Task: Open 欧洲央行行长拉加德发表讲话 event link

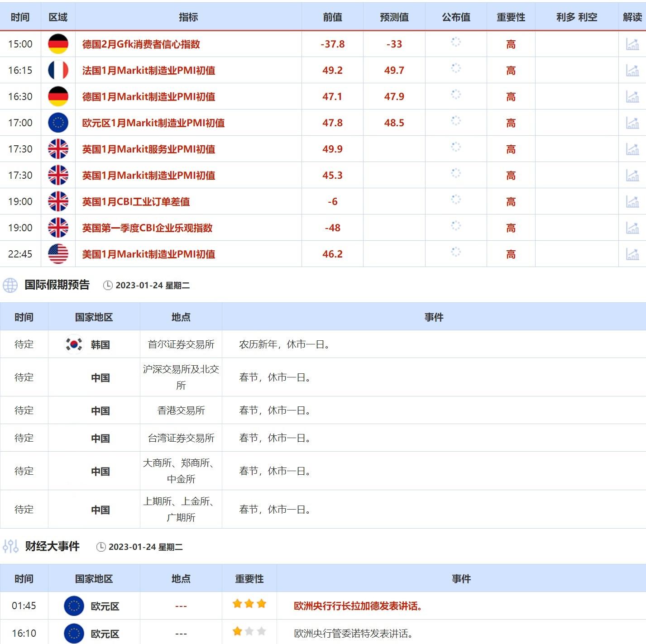Action: [x=358, y=606]
